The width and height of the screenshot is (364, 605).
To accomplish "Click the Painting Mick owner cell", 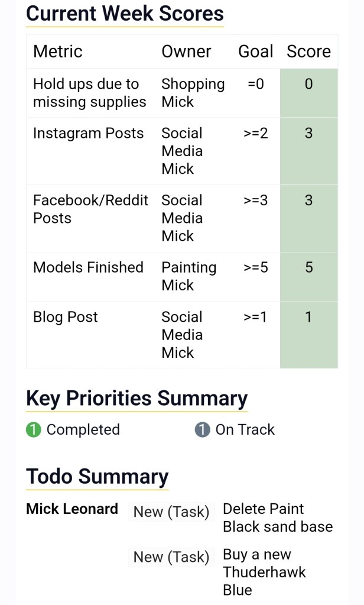I will click(188, 276).
